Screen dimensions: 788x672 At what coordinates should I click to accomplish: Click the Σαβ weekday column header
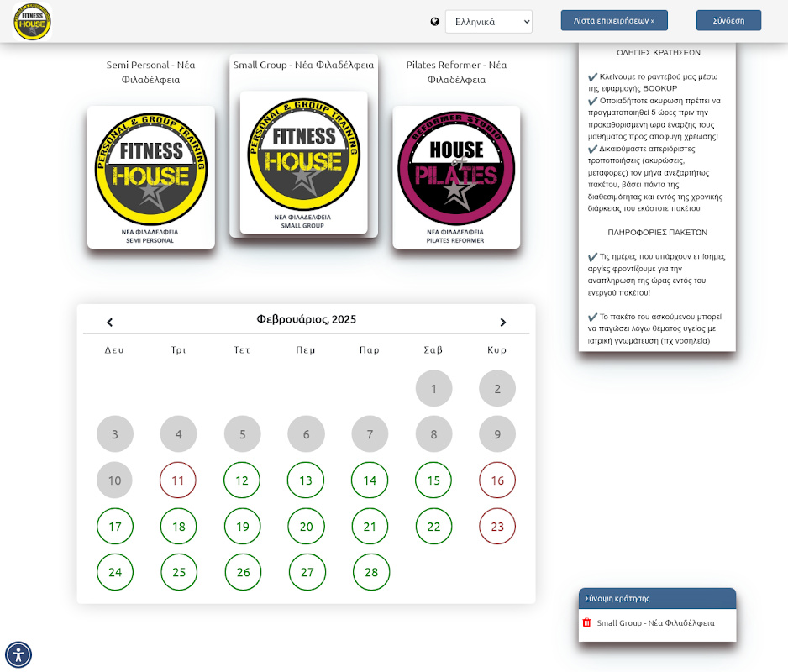(x=433, y=349)
